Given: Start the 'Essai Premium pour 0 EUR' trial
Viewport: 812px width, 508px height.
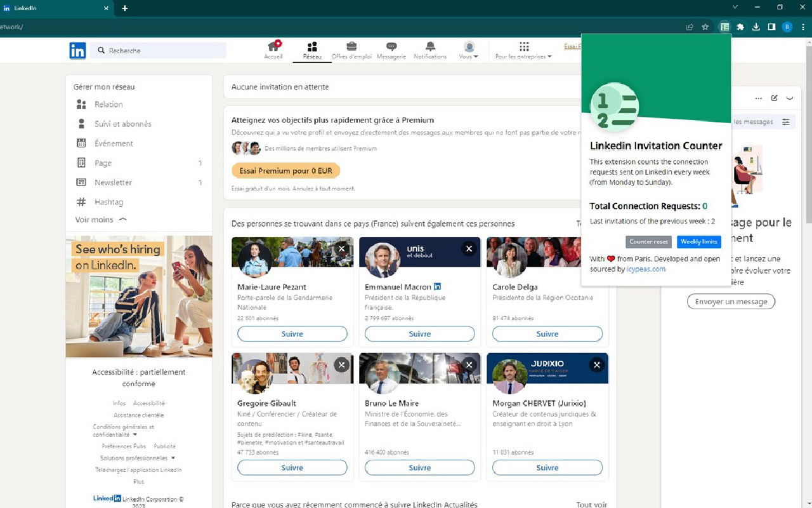Looking at the screenshot, I should click(285, 170).
